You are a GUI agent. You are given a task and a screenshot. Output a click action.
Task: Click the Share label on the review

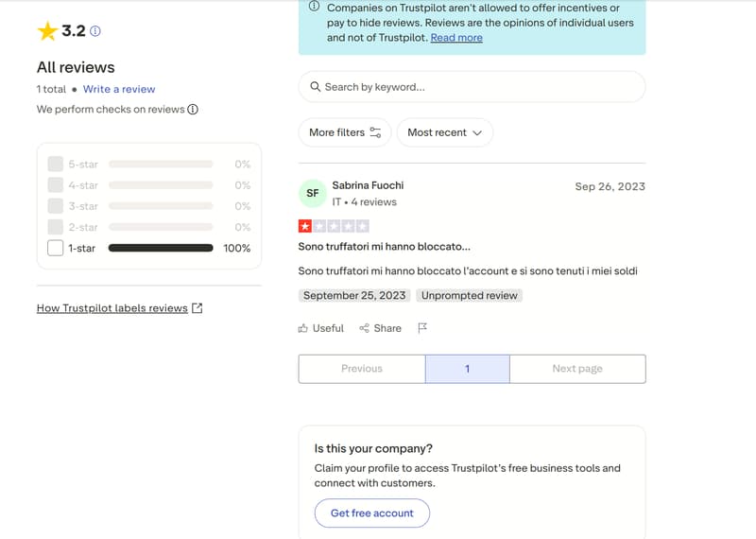click(387, 328)
